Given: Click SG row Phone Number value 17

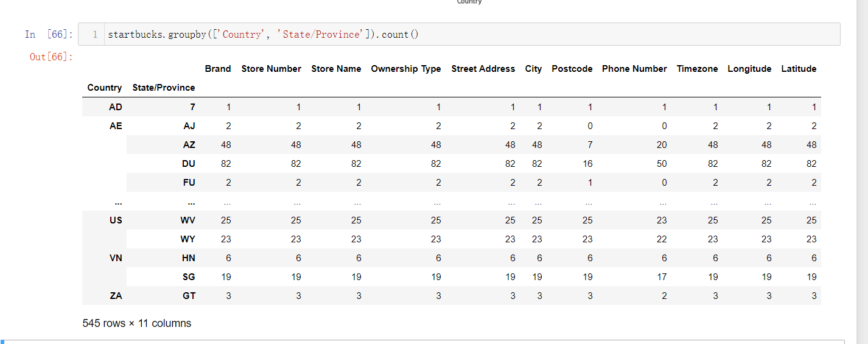Looking at the screenshot, I should click(x=662, y=277).
